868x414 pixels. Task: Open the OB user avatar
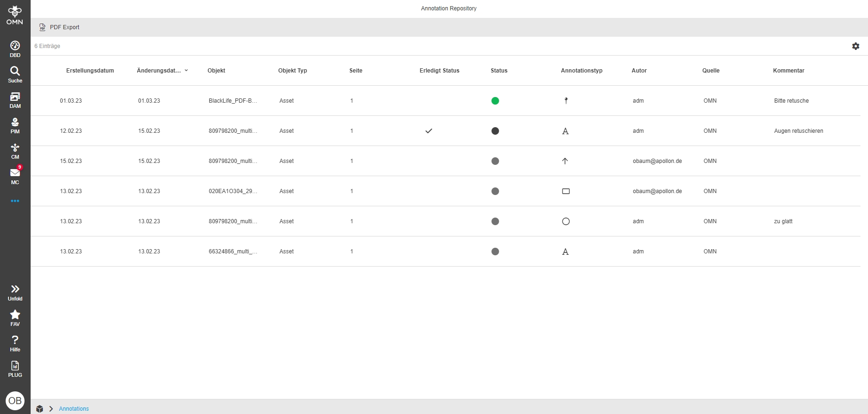point(15,400)
